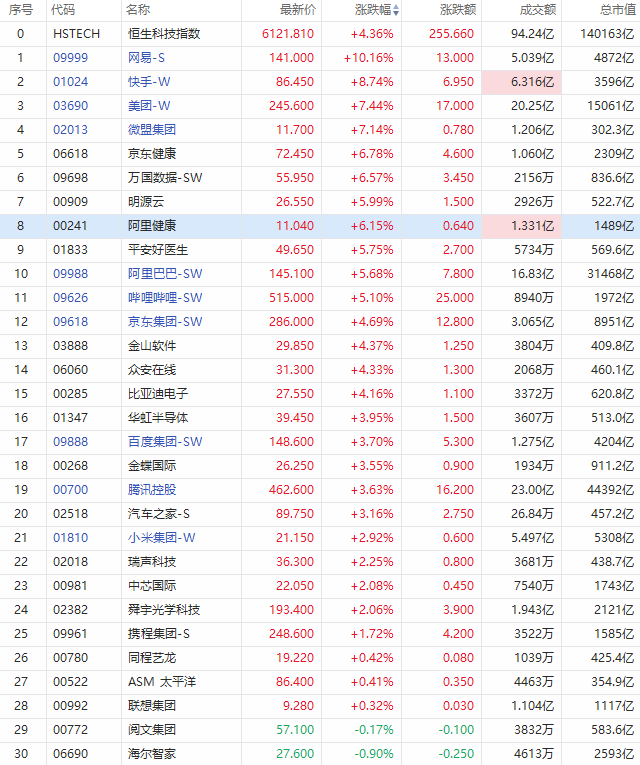Select 携程集团-S row name
The height and width of the screenshot is (765, 640).
pyautogui.click(x=159, y=633)
